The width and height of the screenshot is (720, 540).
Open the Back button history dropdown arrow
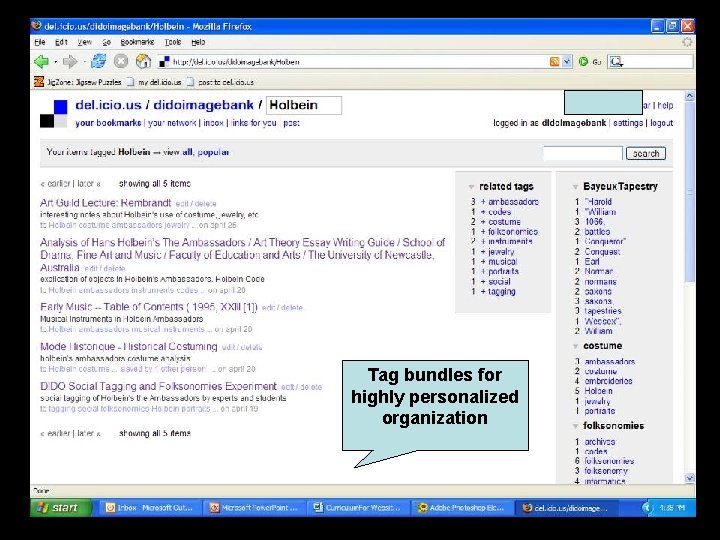56,62
